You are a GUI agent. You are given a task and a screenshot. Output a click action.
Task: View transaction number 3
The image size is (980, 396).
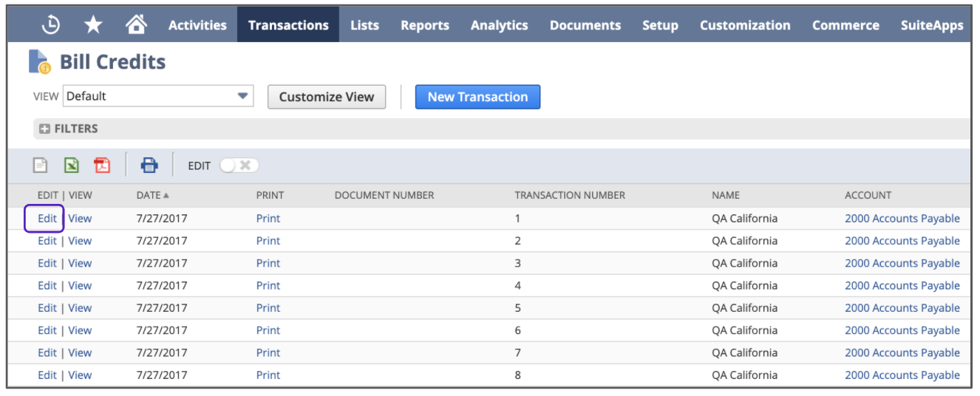[80, 263]
